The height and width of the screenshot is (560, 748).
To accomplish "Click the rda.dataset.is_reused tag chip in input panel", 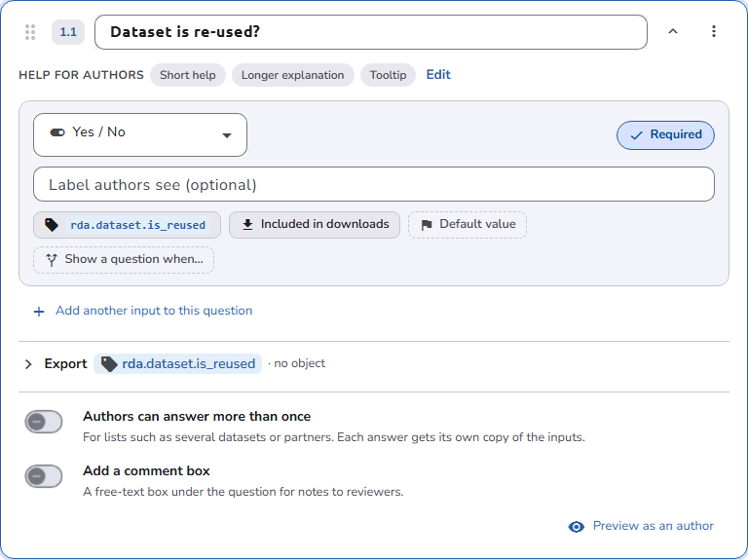I will coord(127,225).
